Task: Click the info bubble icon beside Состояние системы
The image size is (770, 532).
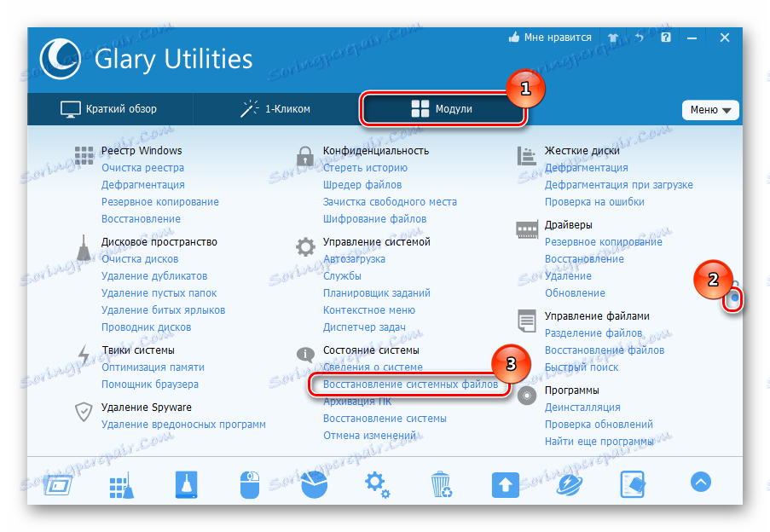Action: tap(305, 355)
